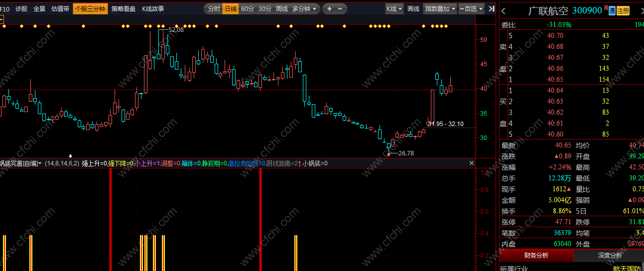Go to previous stock with left chevron
Screen dimensions: 644x271
[x=504, y=11]
